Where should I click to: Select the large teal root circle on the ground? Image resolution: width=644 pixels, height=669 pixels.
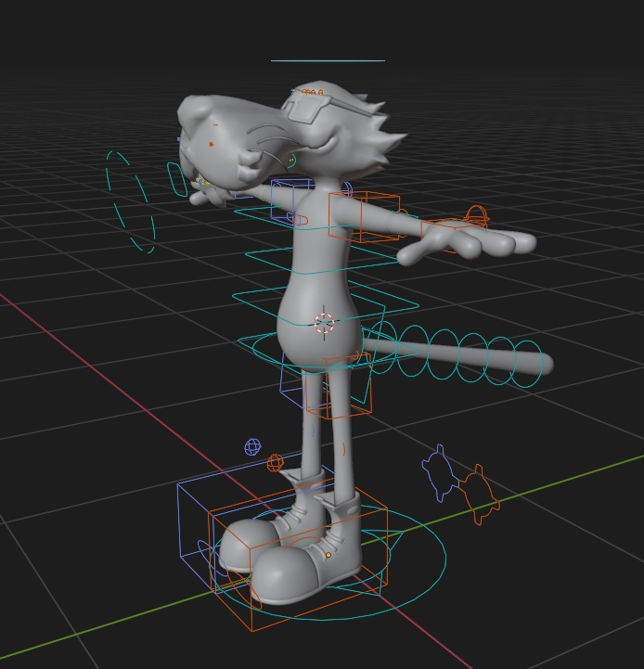[x=328, y=562]
